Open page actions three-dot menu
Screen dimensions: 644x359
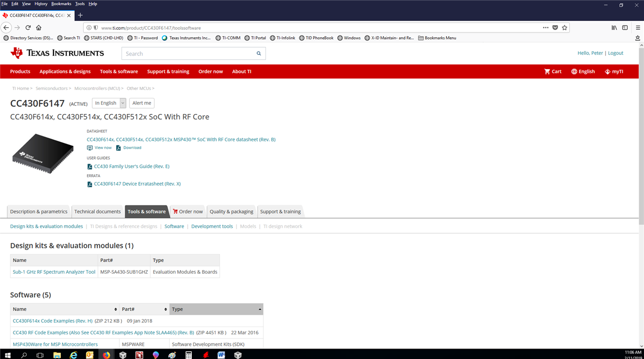coord(546,28)
